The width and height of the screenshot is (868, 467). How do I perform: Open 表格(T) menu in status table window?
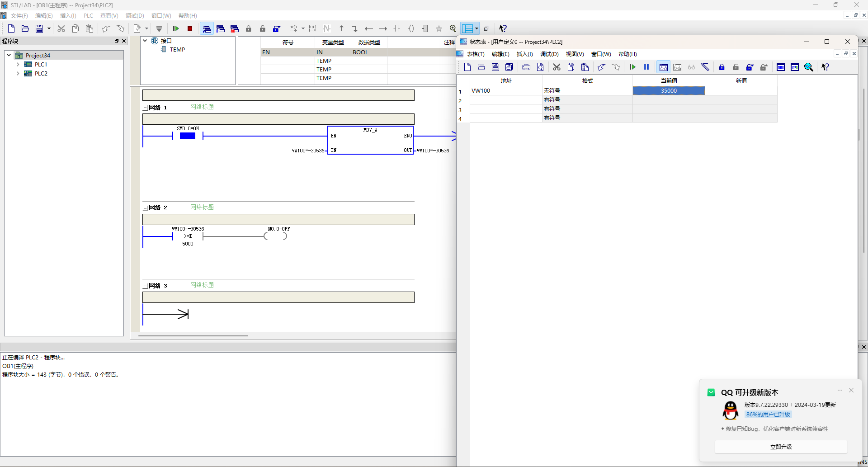(476, 54)
